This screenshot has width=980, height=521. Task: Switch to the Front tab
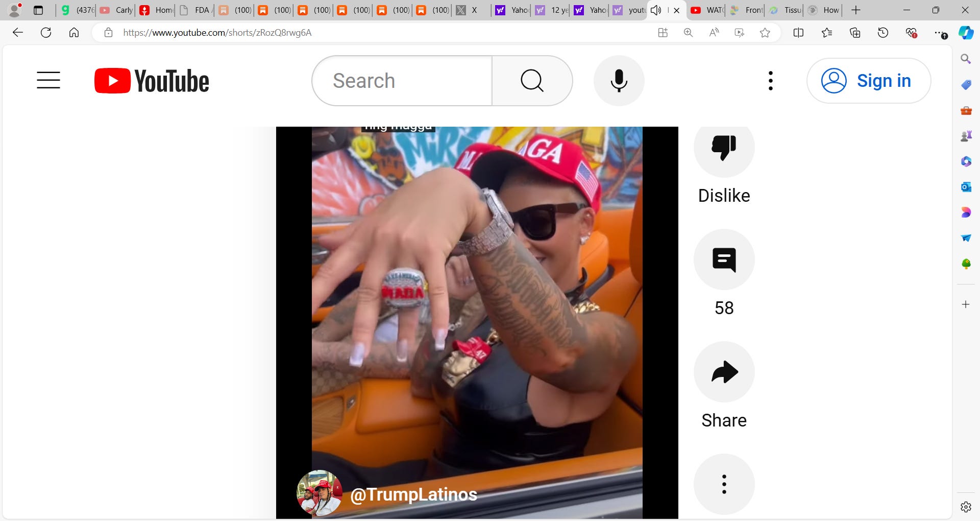click(746, 10)
